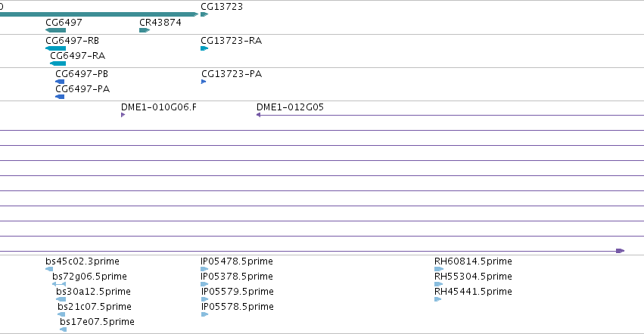Select EST label IP05378.5prime
This screenshot has width=644, height=334.
(x=237, y=276)
